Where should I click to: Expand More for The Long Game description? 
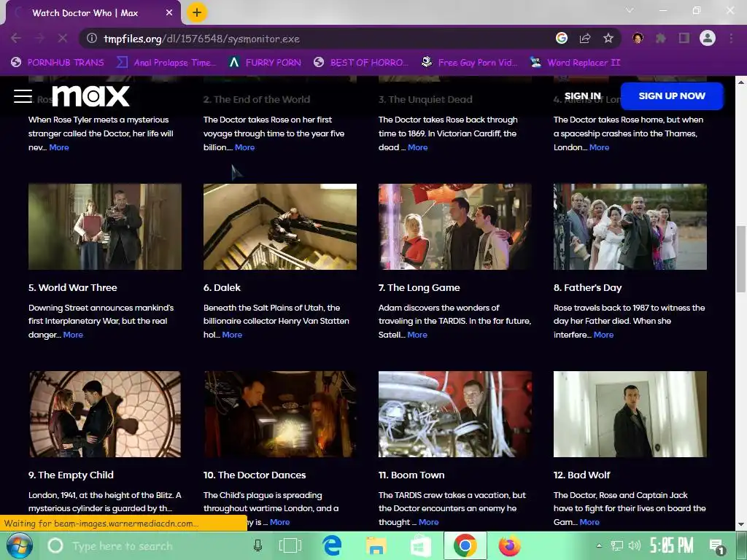click(x=417, y=335)
